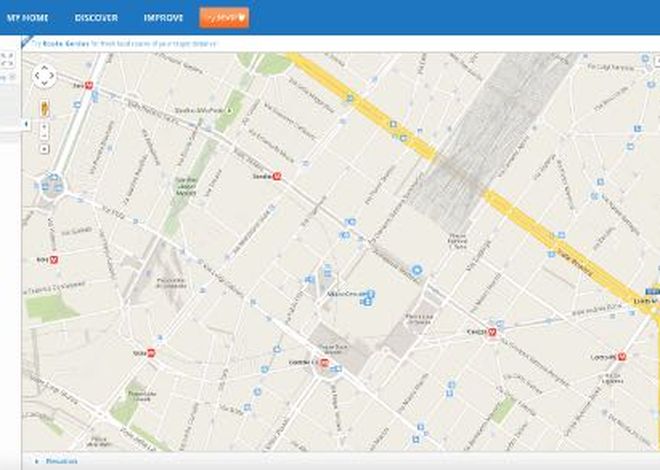Pan the map down using the pan control
660x470 pixels.
coord(44,84)
